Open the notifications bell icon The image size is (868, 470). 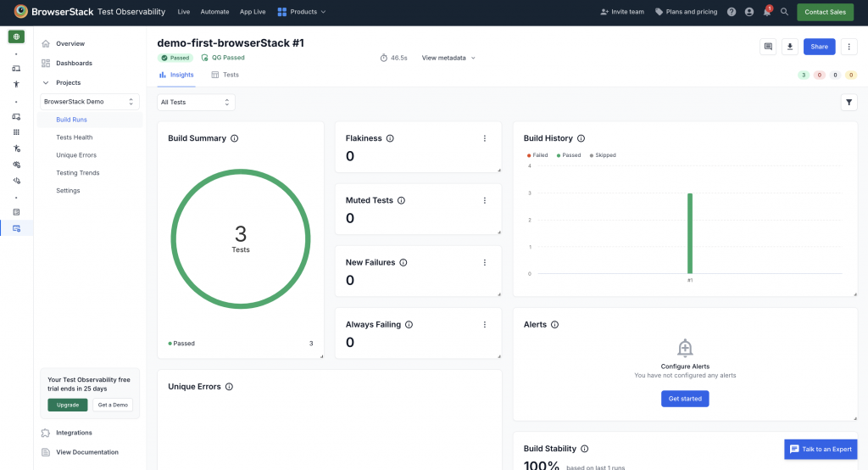pos(766,12)
